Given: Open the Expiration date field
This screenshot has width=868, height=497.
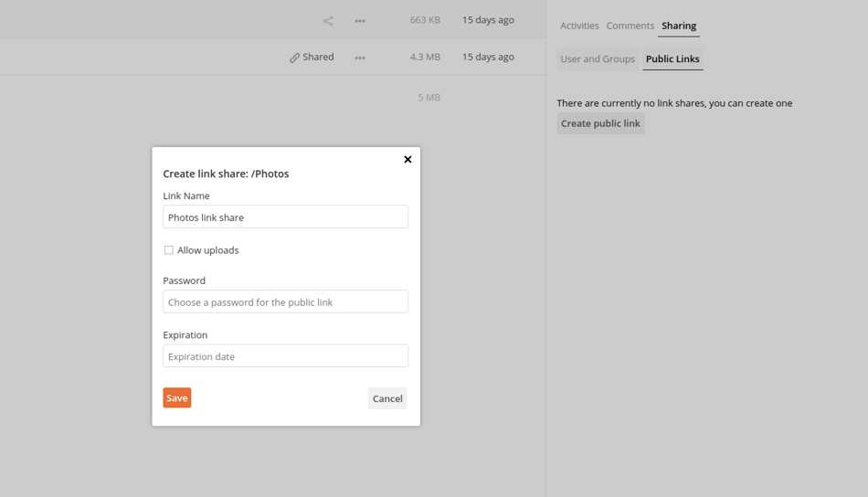Looking at the screenshot, I should click(286, 356).
